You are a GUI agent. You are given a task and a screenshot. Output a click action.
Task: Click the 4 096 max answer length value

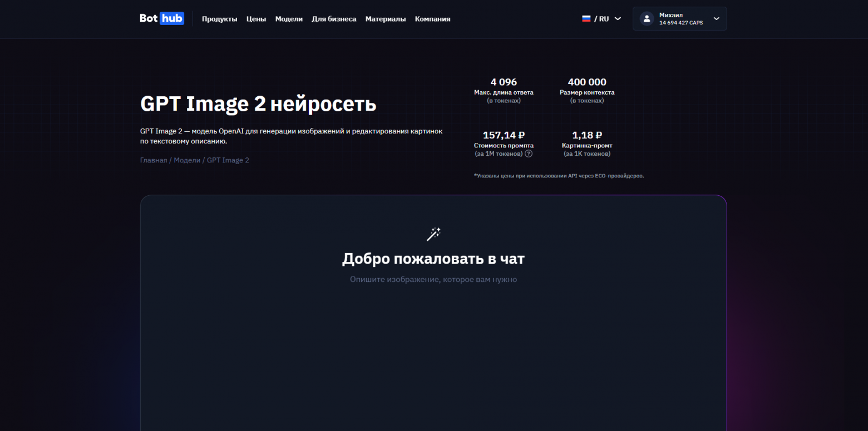[504, 82]
